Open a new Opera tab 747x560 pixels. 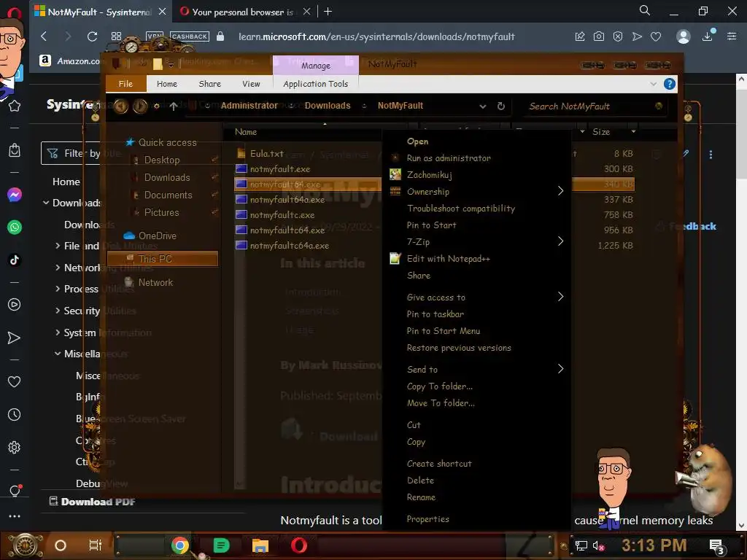(x=328, y=12)
